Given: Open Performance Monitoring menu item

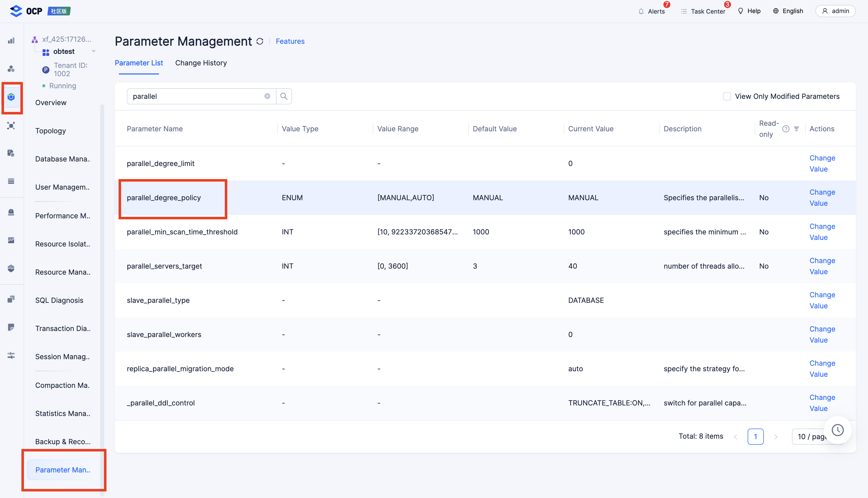Looking at the screenshot, I should pyautogui.click(x=63, y=216).
